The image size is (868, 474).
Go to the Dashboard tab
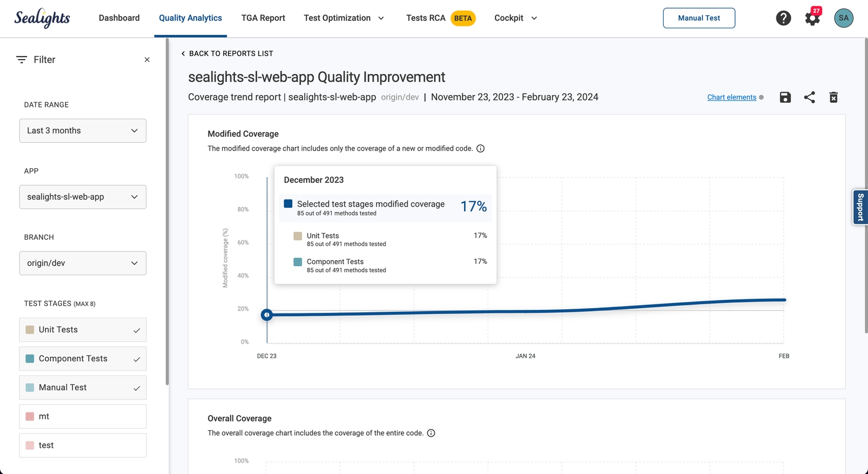point(119,18)
